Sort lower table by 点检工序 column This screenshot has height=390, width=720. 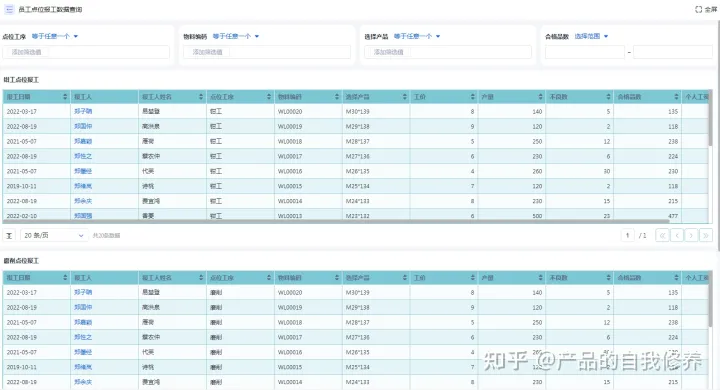tap(269, 277)
